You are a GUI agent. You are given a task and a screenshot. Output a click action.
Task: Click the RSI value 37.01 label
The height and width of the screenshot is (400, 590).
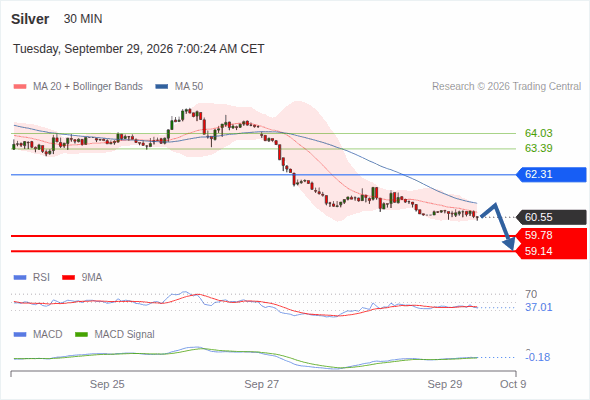[x=538, y=307]
